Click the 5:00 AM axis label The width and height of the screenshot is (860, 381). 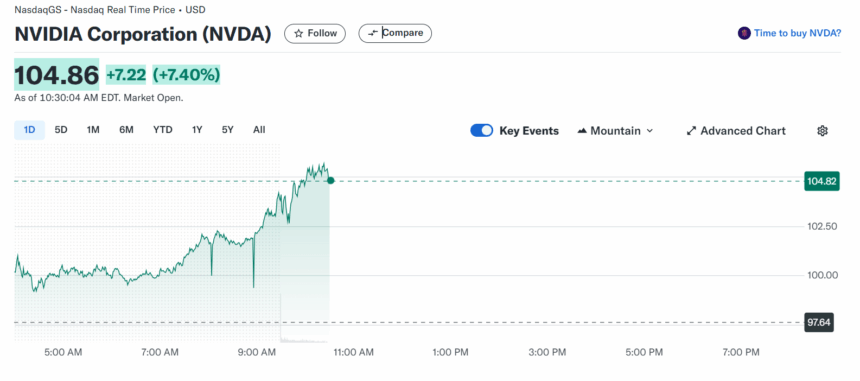pos(63,352)
